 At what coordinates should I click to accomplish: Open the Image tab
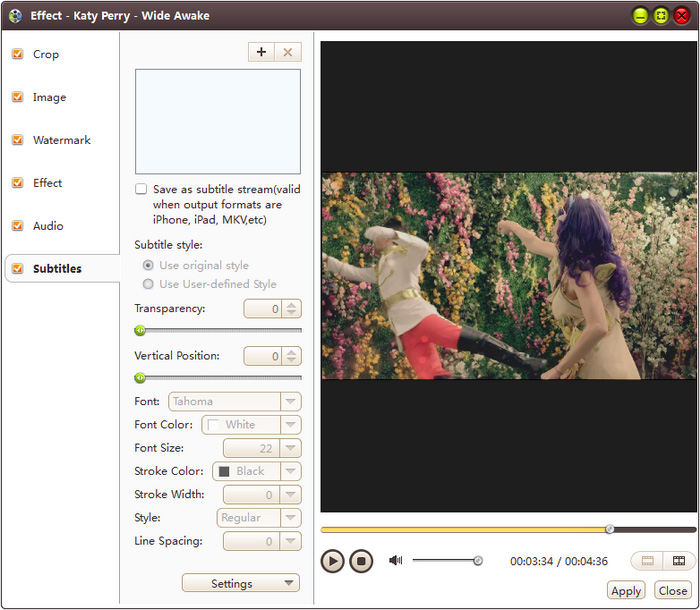(50, 97)
